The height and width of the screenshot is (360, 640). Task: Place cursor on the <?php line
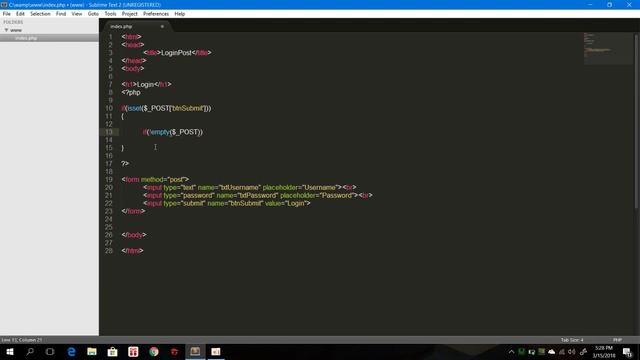tap(131, 93)
